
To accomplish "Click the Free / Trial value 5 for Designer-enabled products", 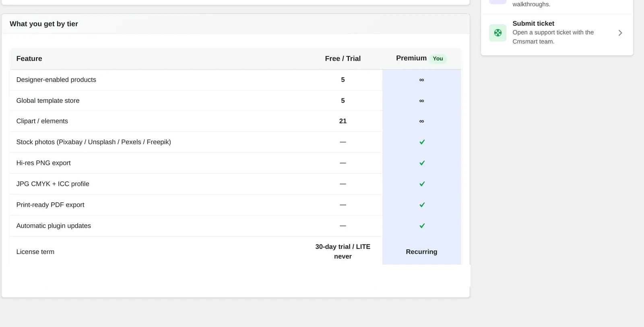I will (343, 80).
